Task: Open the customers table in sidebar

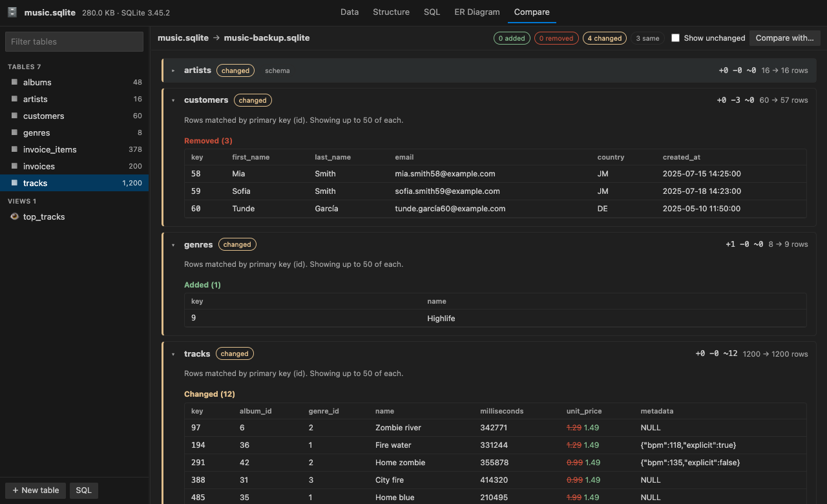Action: coord(74,116)
